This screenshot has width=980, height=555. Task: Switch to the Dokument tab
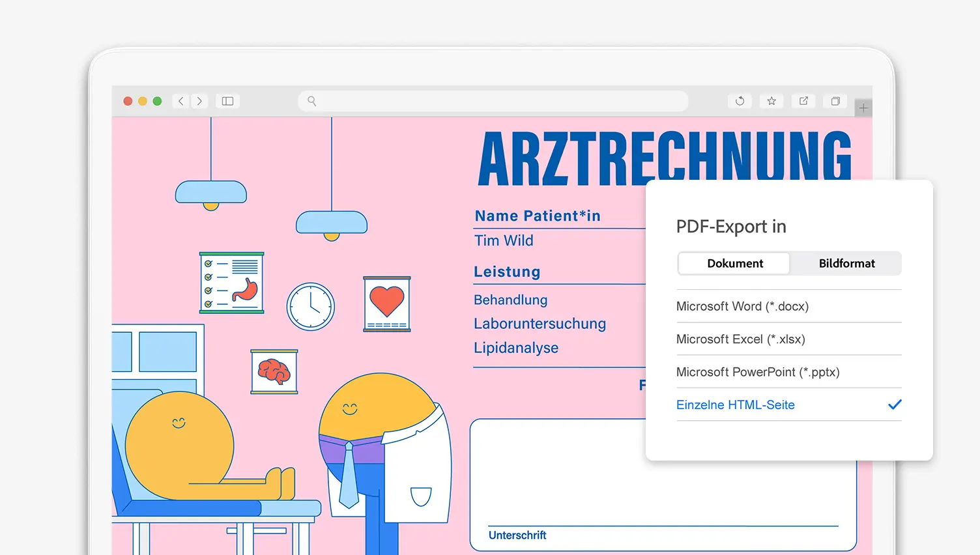click(734, 263)
